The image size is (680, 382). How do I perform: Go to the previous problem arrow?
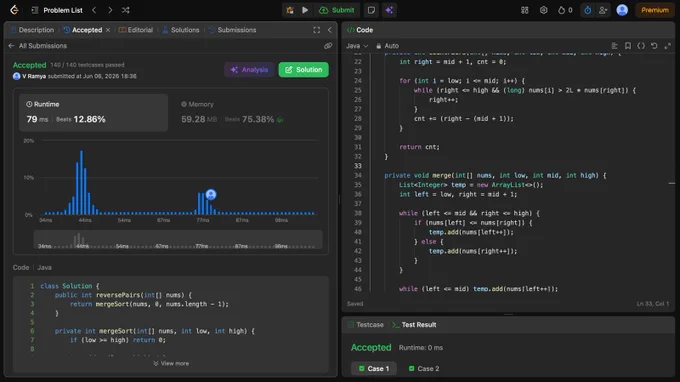click(x=94, y=10)
